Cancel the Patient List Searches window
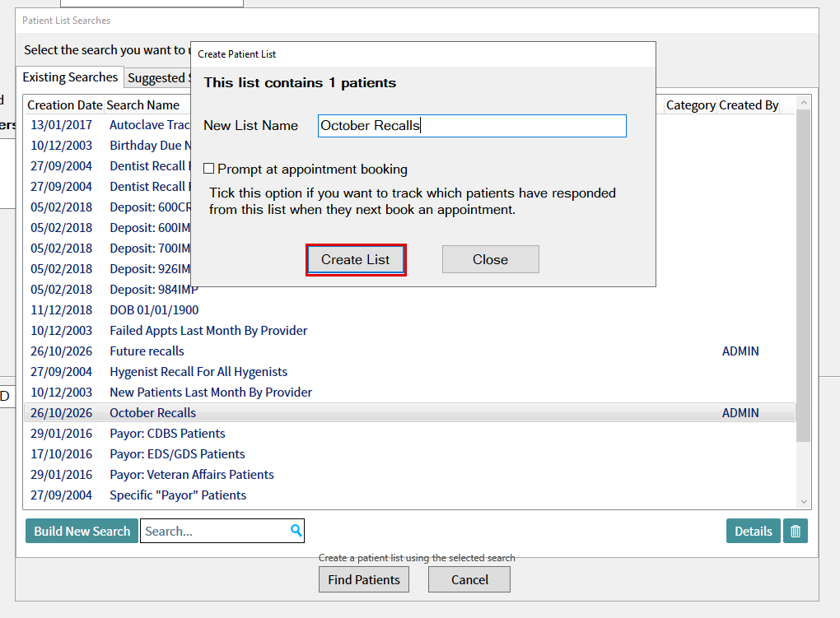 point(469,579)
